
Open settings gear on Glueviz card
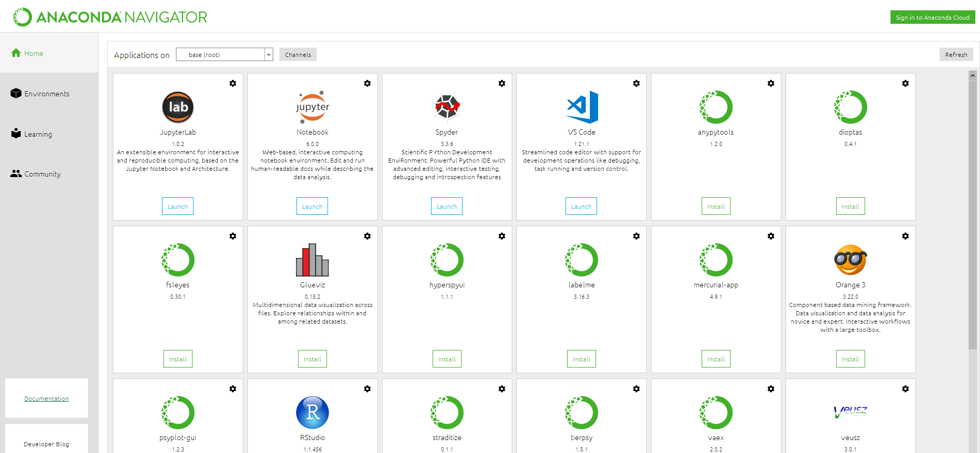367,236
